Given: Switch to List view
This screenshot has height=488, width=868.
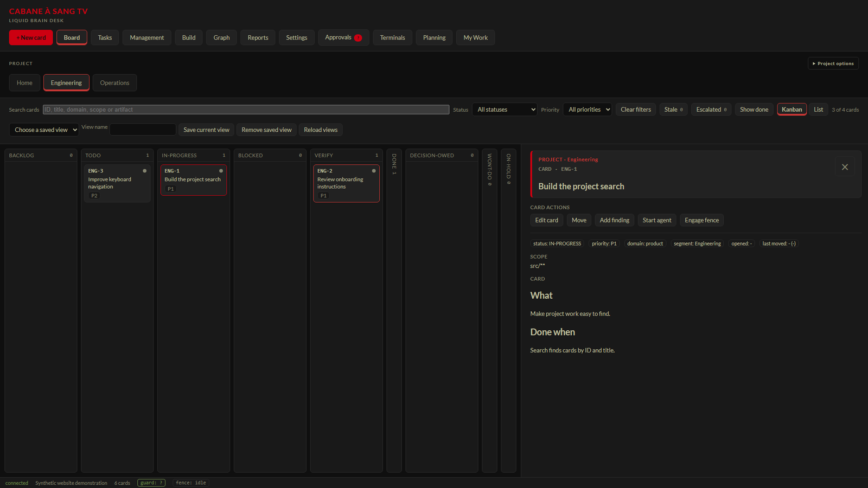Looking at the screenshot, I should point(818,110).
